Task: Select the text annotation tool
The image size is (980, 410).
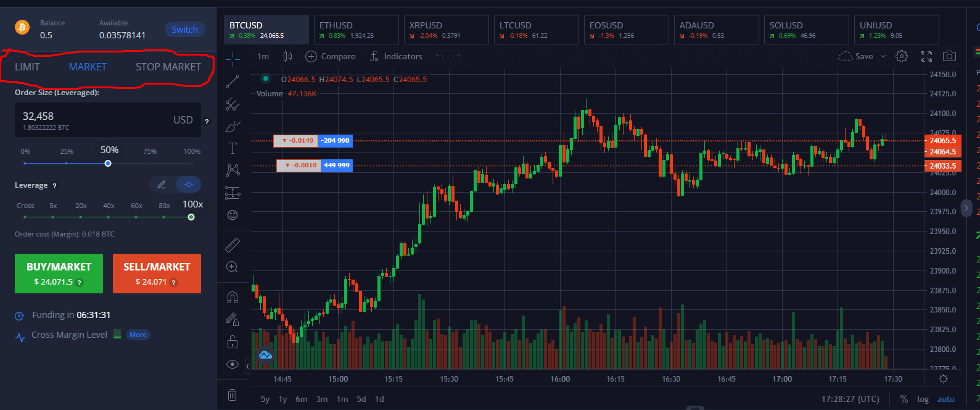Action: (233, 148)
